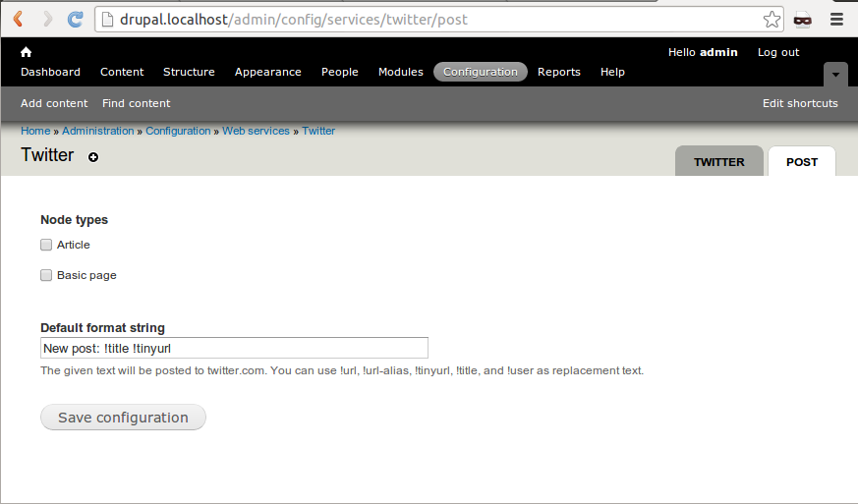
Task: Open the browser hamburger menu
Action: pos(836,19)
